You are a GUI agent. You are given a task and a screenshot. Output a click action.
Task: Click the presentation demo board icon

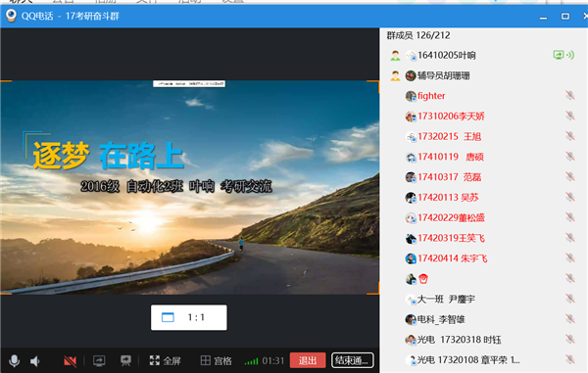125,360
